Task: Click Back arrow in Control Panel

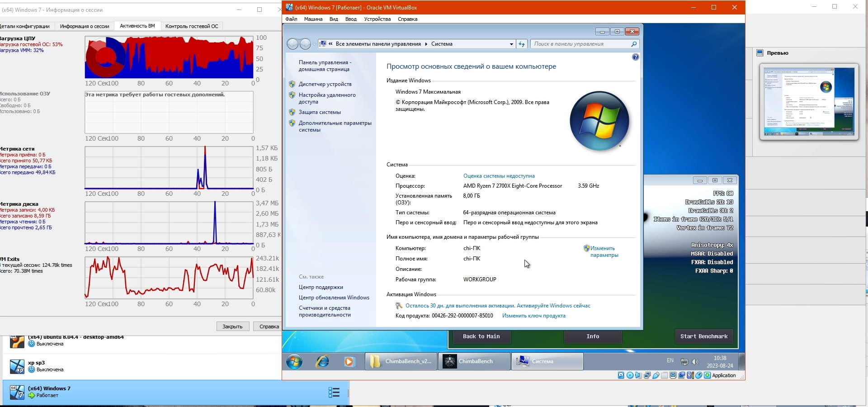Action: 293,44
